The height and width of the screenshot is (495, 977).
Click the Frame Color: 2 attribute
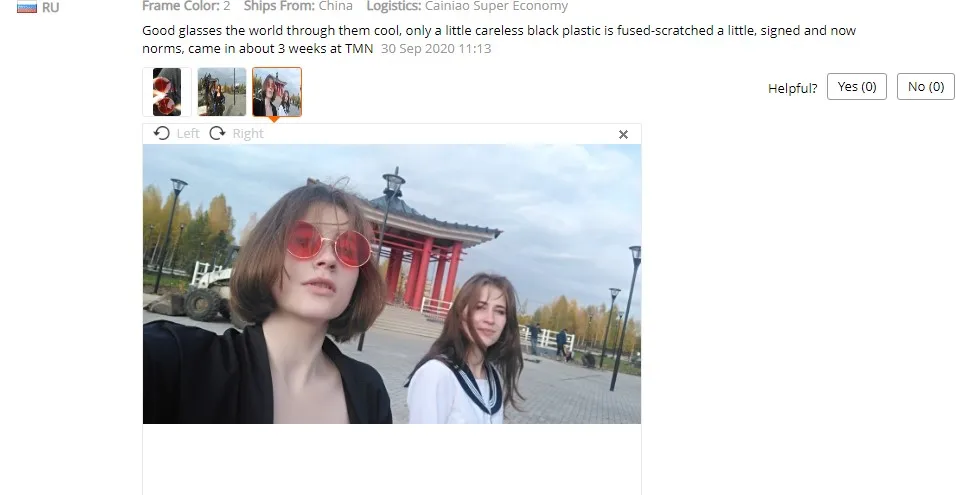click(186, 6)
